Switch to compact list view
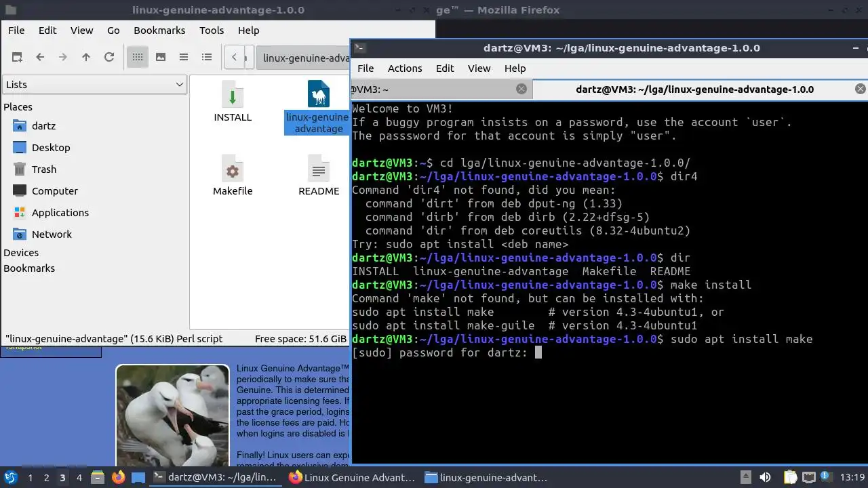Viewport: 868px width, 488px height. click(x=184, y=58)
